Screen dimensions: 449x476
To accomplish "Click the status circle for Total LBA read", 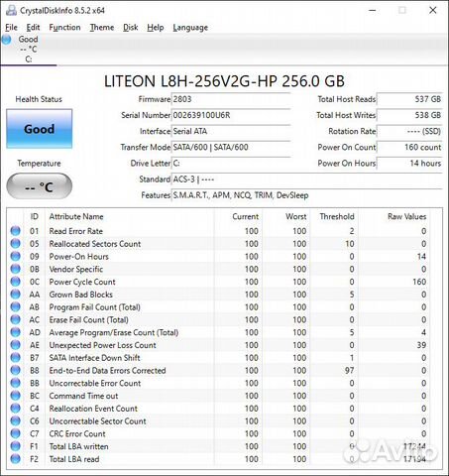I will click(x=15, y=459).
